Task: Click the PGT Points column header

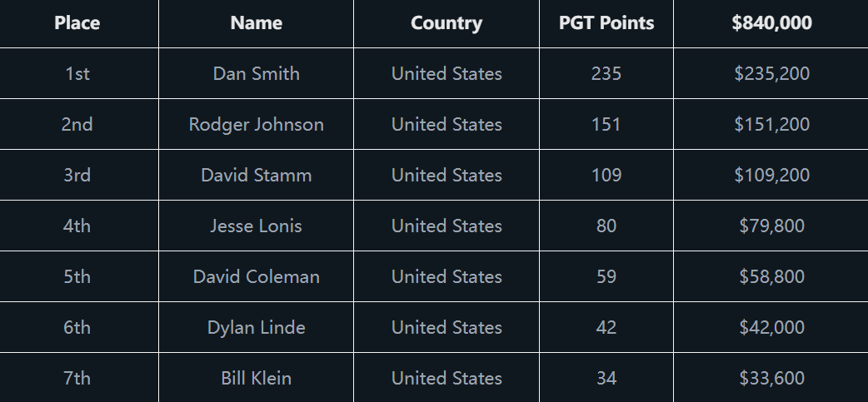Action: tap(606, 23)
